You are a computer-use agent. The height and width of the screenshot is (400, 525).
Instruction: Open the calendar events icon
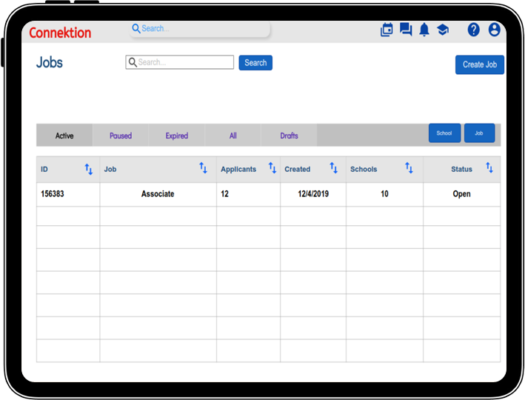click(x=387, y=30)
